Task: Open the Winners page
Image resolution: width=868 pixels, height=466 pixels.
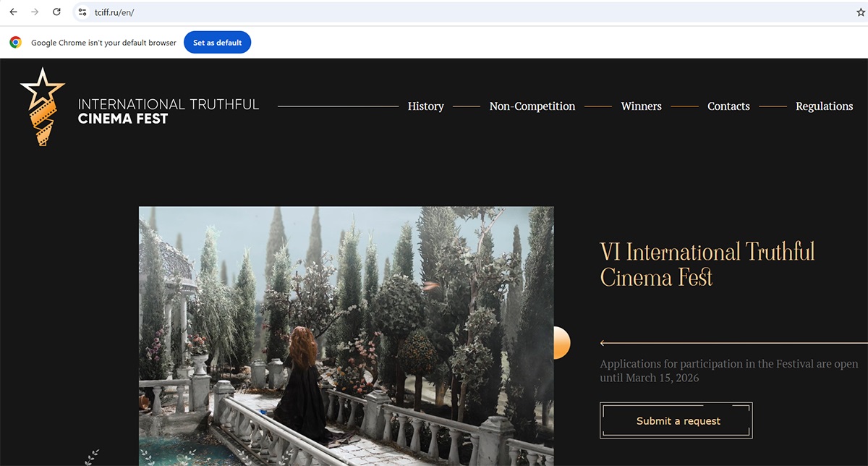Action: (x=641, y=106)
